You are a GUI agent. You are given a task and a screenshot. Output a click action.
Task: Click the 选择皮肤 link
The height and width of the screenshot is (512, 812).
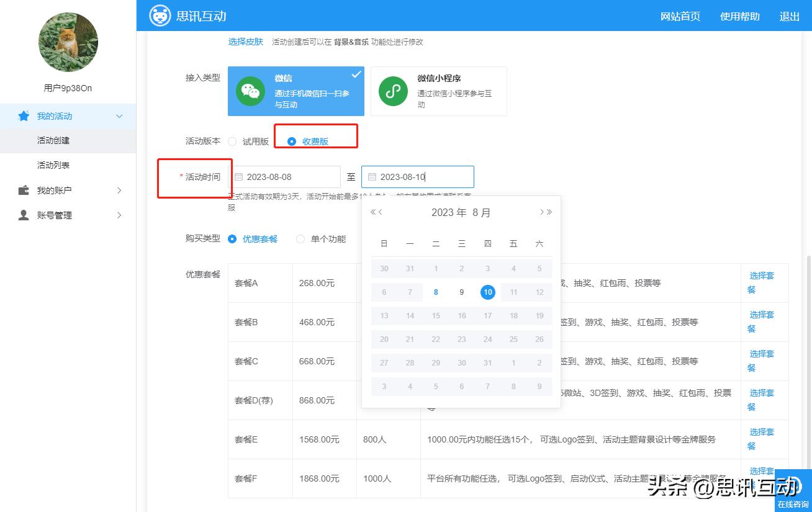(246, 42)
